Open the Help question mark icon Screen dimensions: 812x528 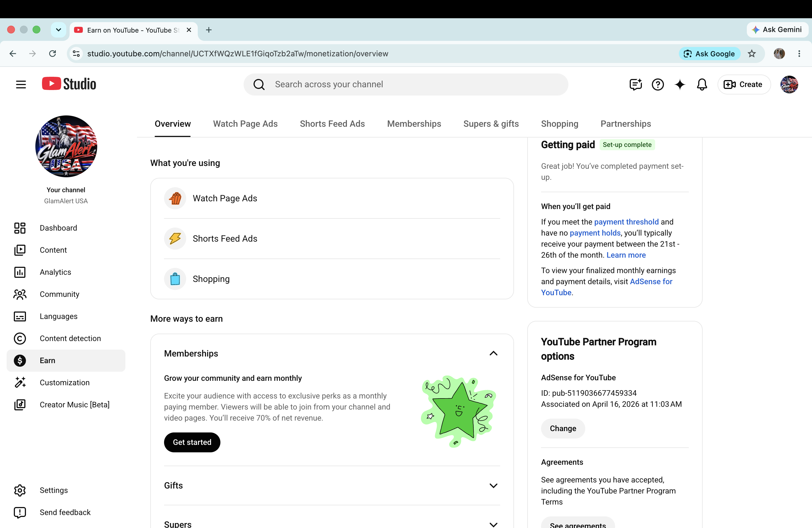pyautogui.click(x=658, y=84)
